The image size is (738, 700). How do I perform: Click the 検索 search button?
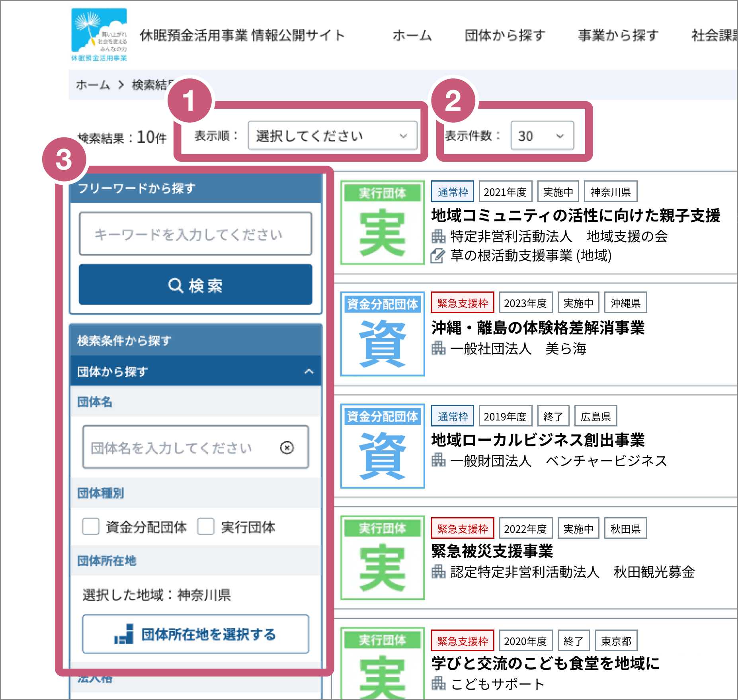(196, 285)
